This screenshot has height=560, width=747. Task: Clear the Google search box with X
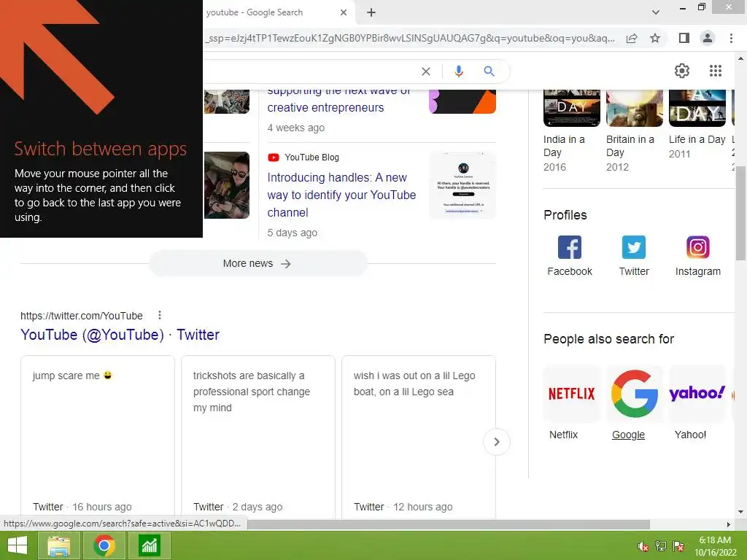pos(426,71)
